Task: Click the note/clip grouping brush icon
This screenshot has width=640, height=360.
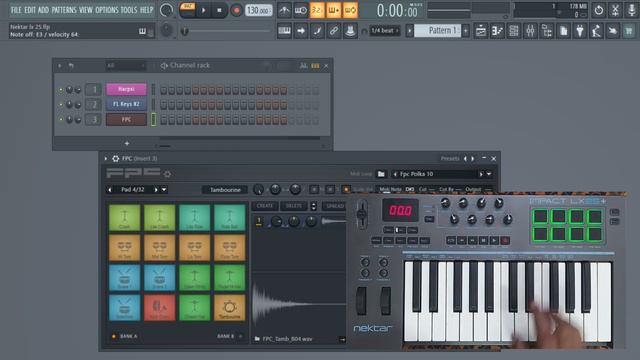Action: (x=317, y=31)
